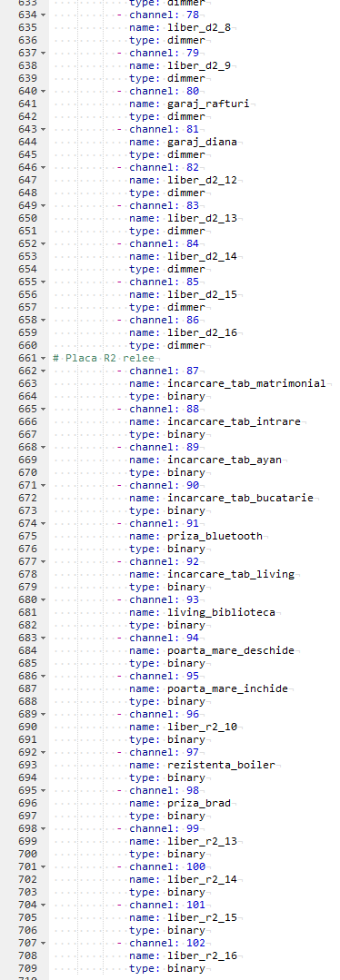The width and height of the screenshot is (340, 980).
Task: Collapse the Placa R2 relee section fold
Action: (44, 358)
